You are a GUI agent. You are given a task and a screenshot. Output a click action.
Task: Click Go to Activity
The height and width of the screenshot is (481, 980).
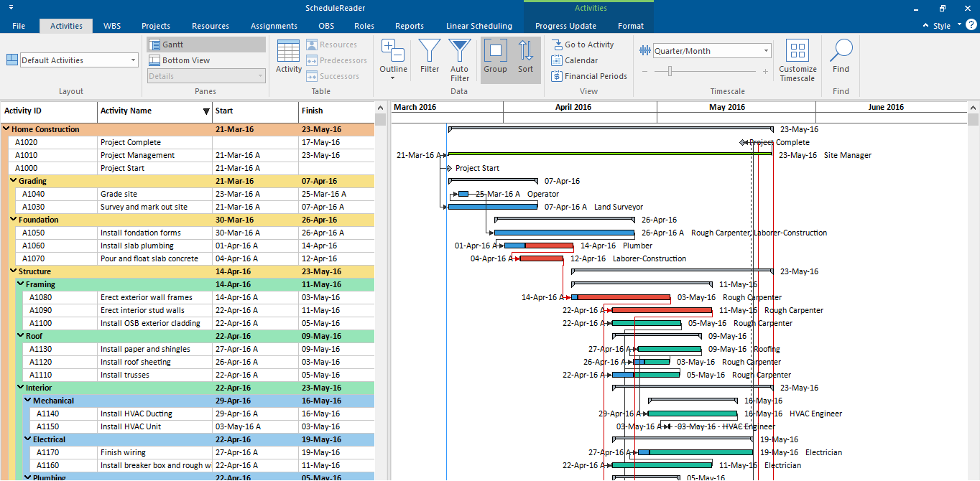583,45
